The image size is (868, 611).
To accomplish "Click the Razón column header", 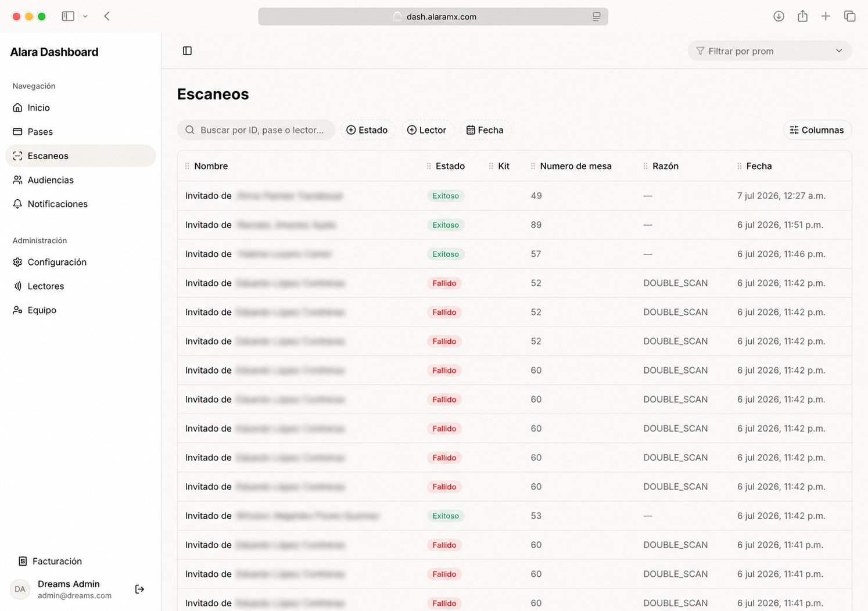I will point(665,166).
